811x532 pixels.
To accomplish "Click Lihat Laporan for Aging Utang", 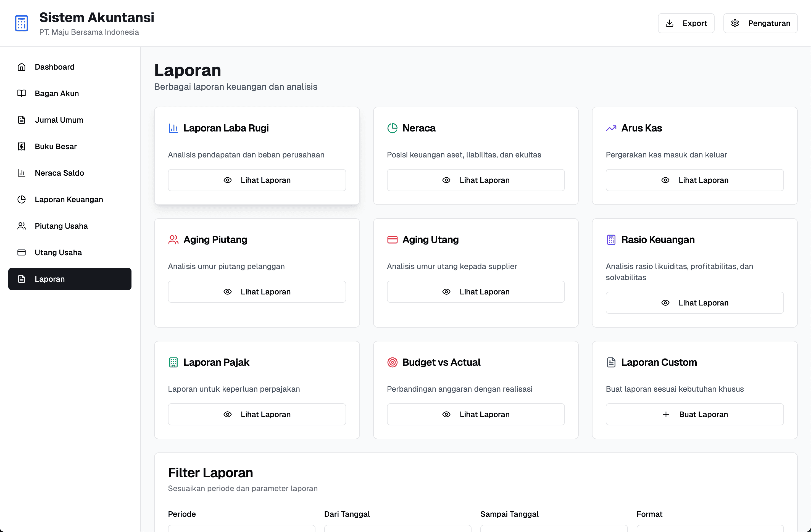I will tap(476, 292).
